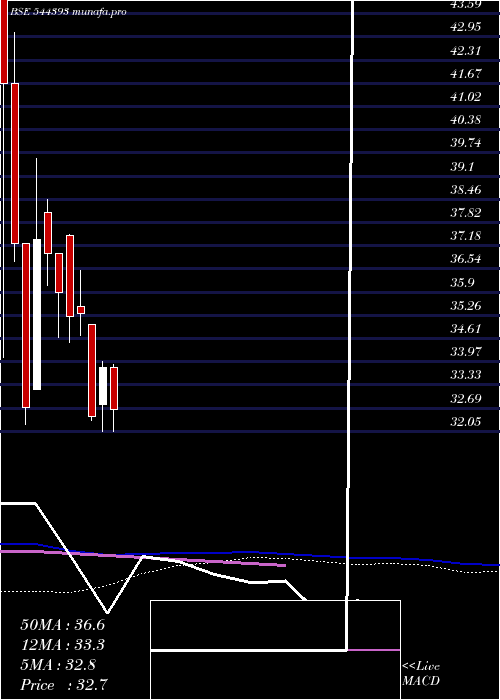Select the 5MA : 32.8 readout
The image size is (500, 700).
58,665
